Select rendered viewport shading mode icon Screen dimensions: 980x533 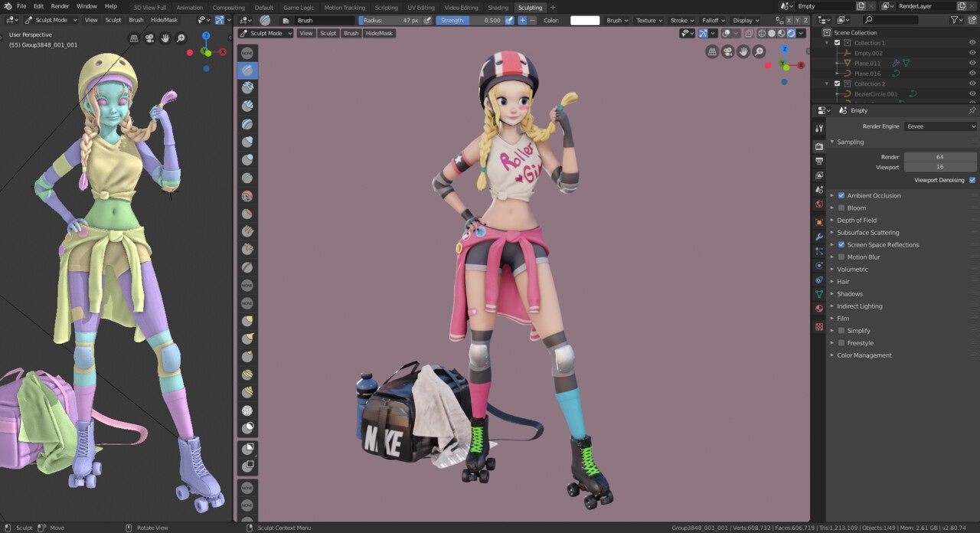click(x=792, y=34)
